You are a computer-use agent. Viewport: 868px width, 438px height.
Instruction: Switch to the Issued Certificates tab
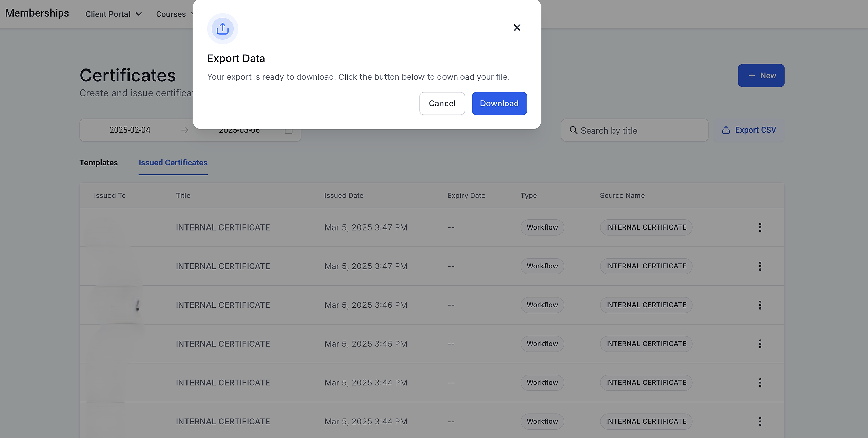coord(173,163)
